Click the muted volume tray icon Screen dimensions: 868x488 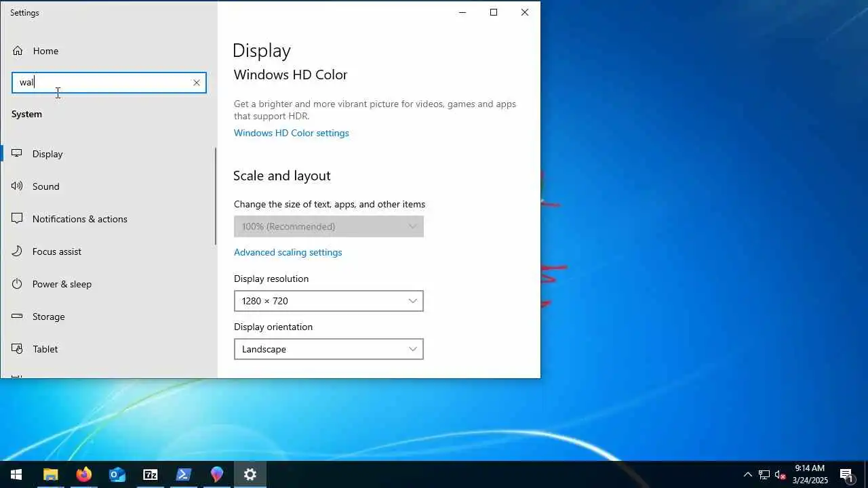781,474
